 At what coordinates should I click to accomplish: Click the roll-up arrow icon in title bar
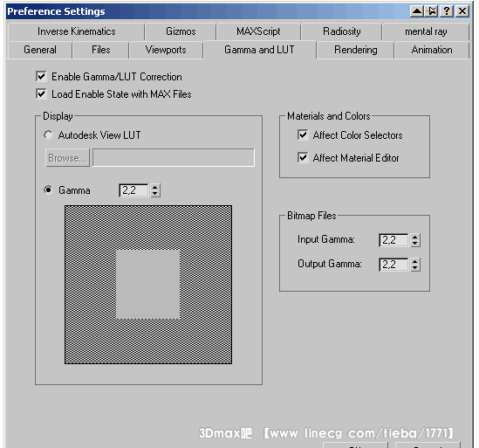click(416, 11)
